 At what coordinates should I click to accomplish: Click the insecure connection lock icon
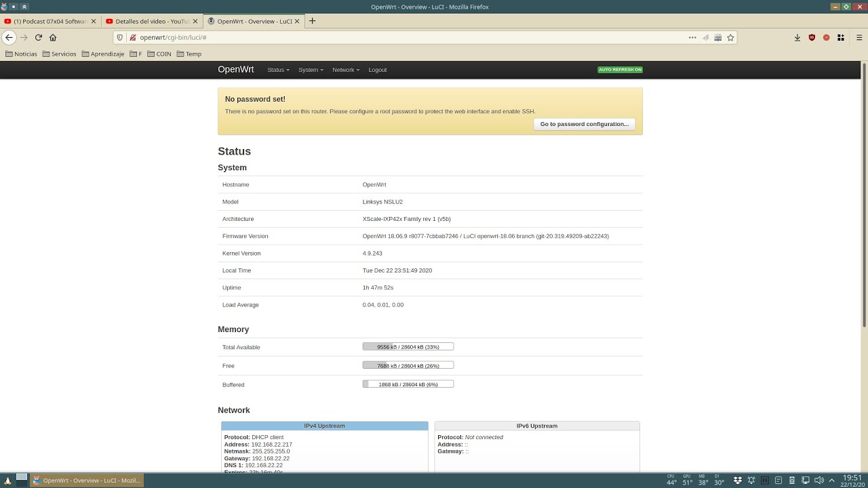(x=133, y=37)
